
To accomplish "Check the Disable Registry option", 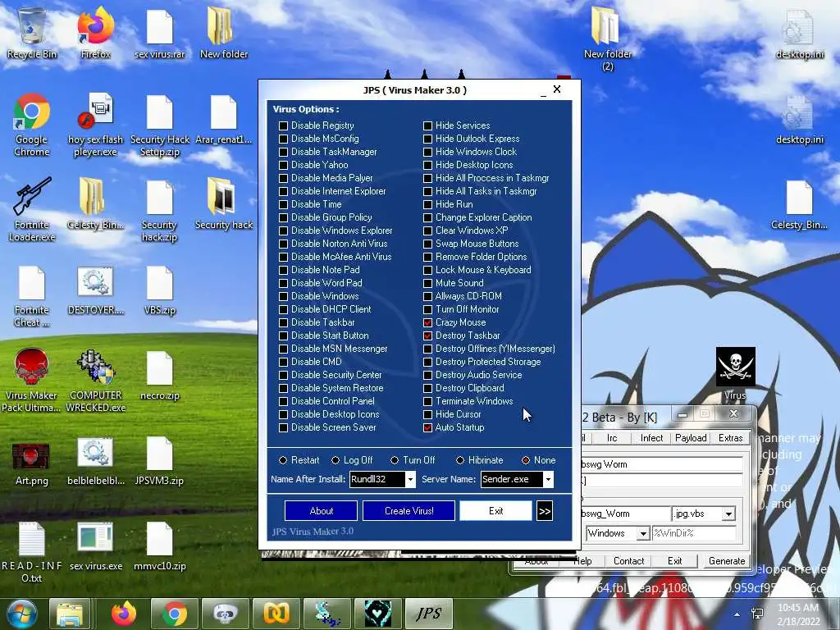I will [x=283, y=126].
